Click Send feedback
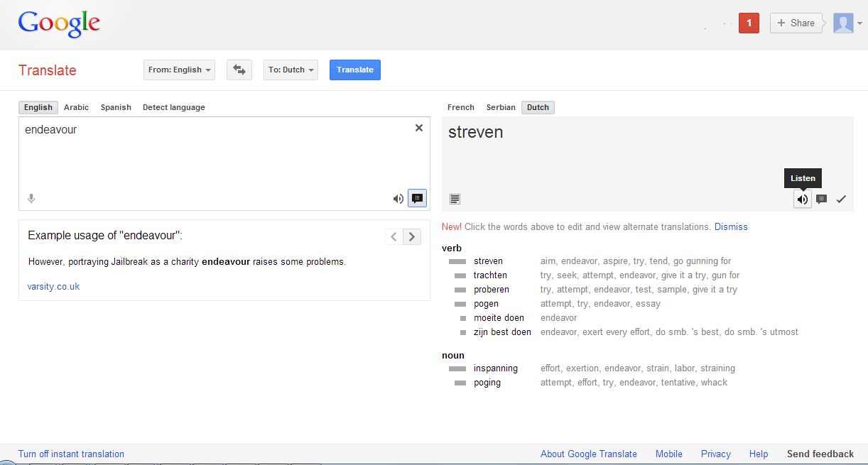Screen dimensions: 868x465 [x=820, y=454]
